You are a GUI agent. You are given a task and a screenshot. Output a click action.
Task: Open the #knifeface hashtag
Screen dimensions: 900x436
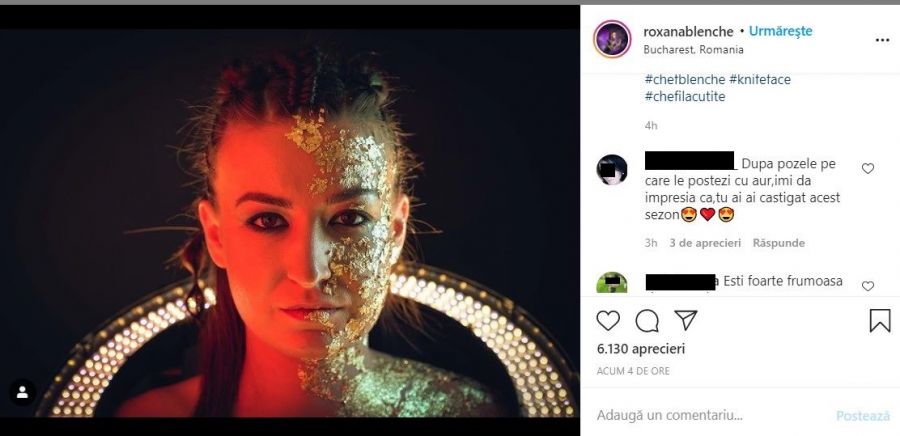[760, 79]
